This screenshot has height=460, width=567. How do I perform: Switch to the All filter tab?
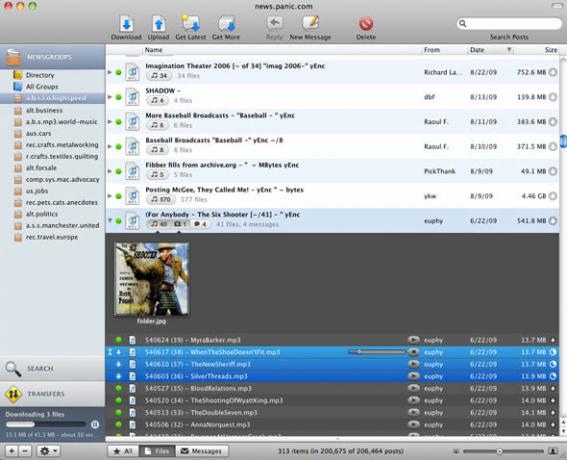(123, 451)
